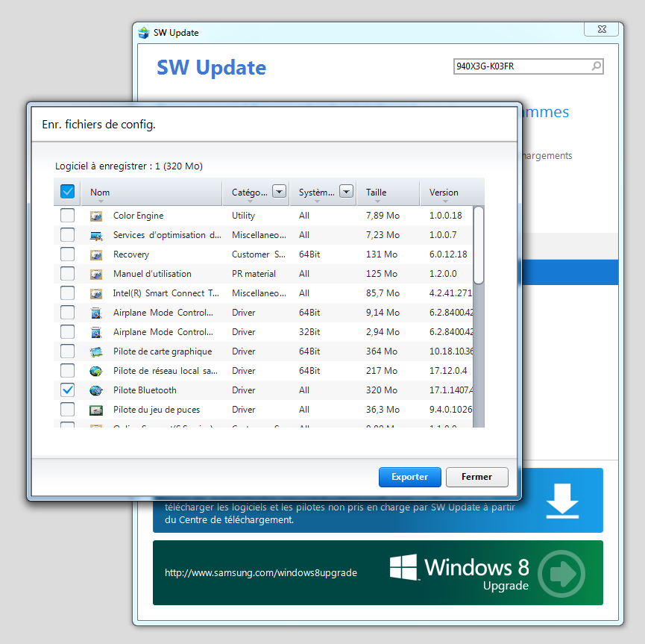Check the Services d'optimisation checkbox
Screen dimensions: 645x644
tap(67, 235)
